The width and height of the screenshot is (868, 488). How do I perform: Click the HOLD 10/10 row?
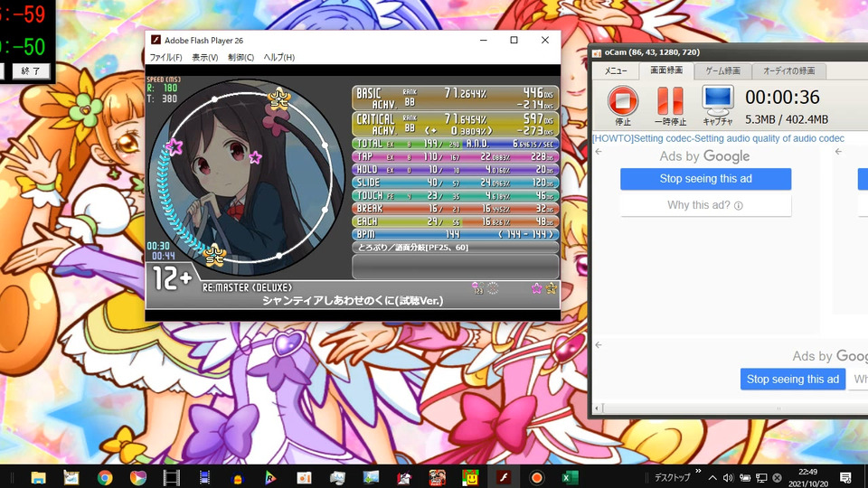pyautogui.click(x=455, y=169)
